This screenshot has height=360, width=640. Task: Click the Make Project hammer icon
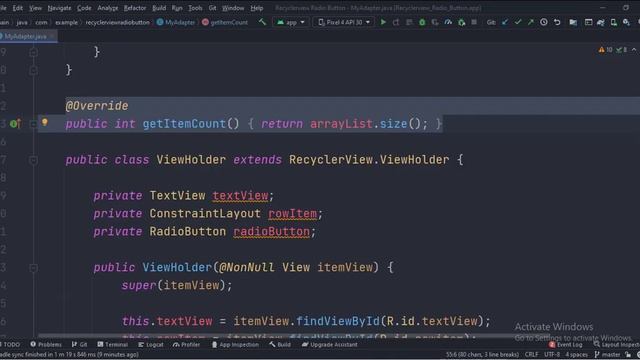pos(262,22)
